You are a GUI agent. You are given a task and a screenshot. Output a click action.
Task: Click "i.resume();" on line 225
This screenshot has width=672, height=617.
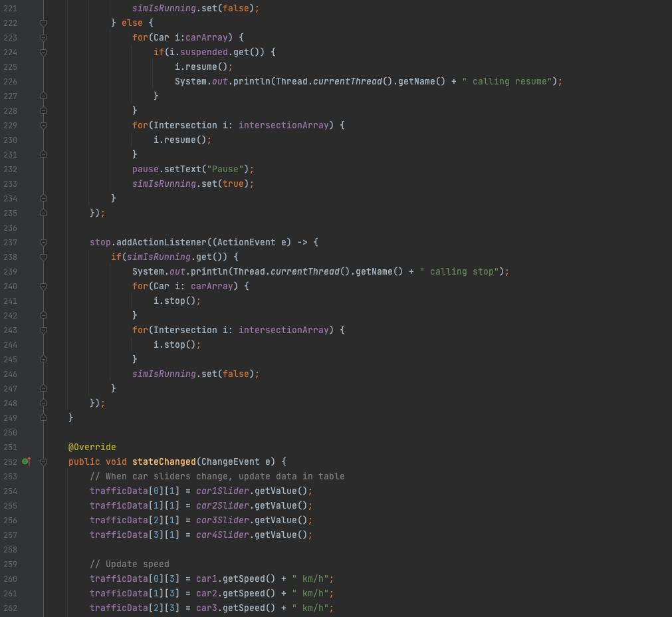(203, 67)
